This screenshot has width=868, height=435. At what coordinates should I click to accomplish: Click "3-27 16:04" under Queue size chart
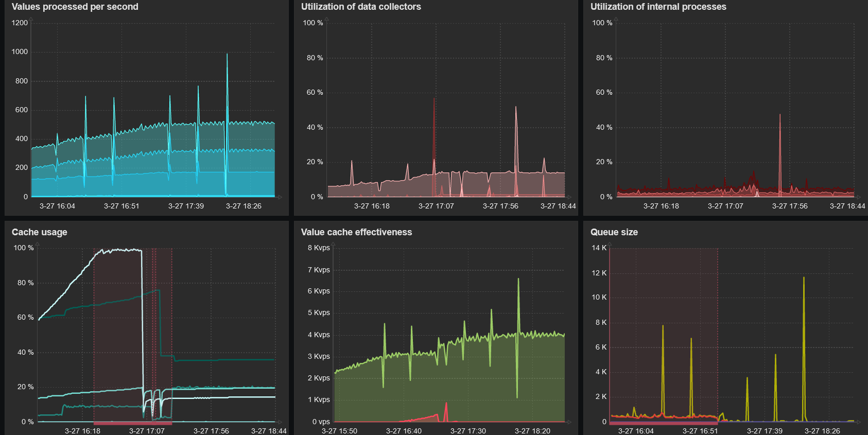[x=636, y=431]
